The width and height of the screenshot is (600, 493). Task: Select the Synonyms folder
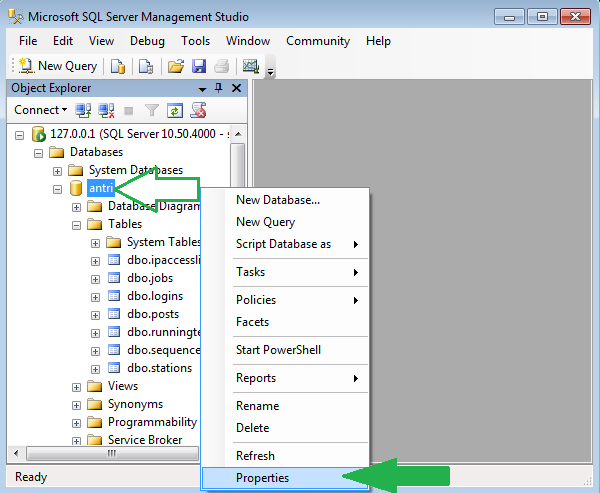135,404
